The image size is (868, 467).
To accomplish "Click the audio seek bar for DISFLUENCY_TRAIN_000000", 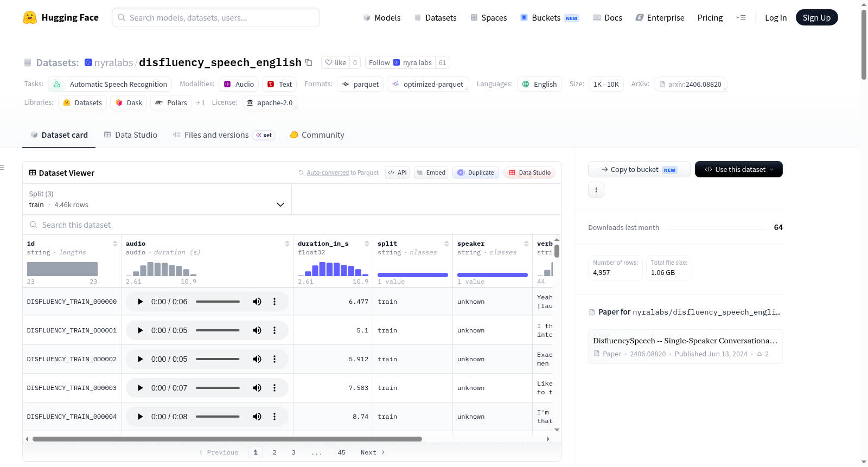I will point(218,302).
